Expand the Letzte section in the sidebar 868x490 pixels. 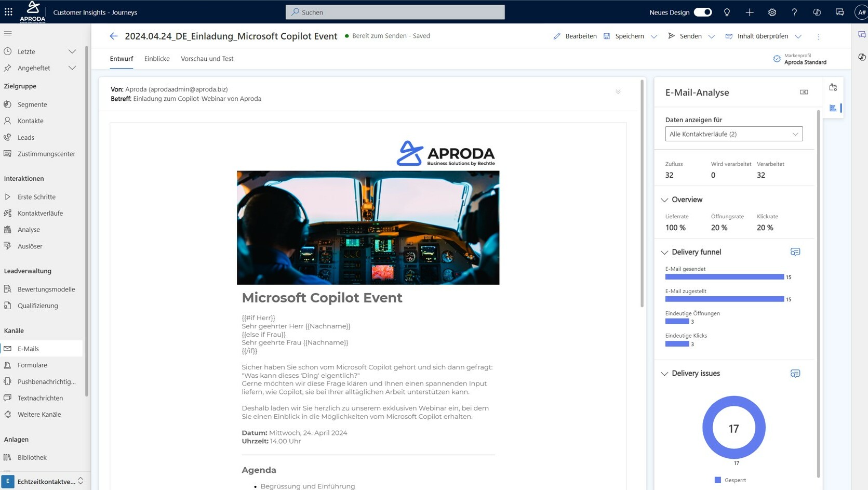[72, 51]
